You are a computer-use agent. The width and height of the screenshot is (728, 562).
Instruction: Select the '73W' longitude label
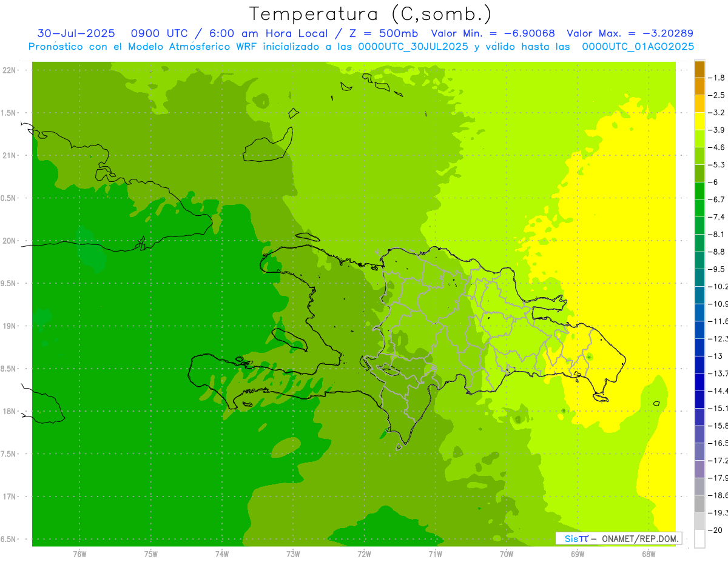293,554
